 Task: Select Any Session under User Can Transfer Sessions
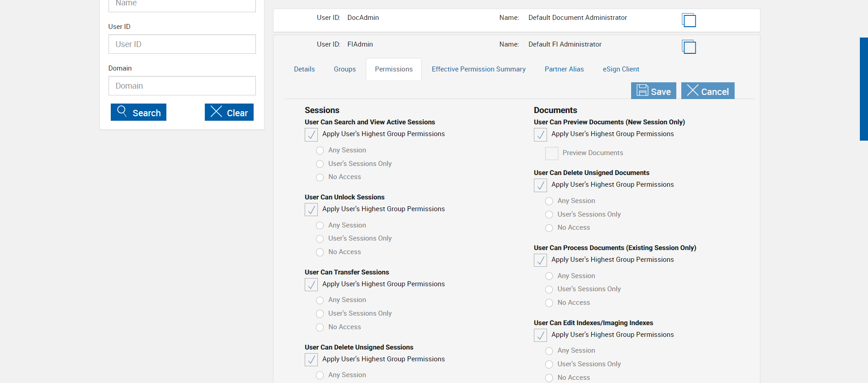(x=320, y=300)
